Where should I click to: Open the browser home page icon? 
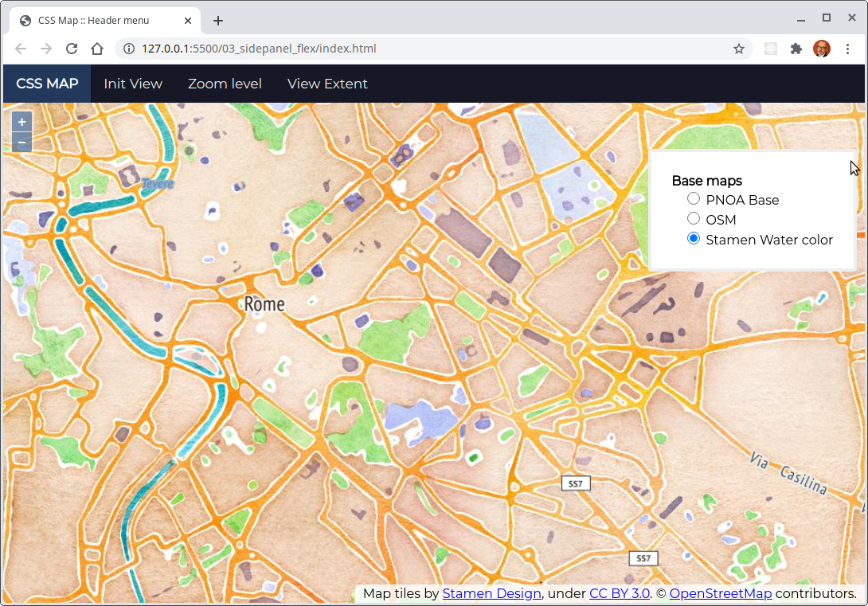tap(97, 49)
